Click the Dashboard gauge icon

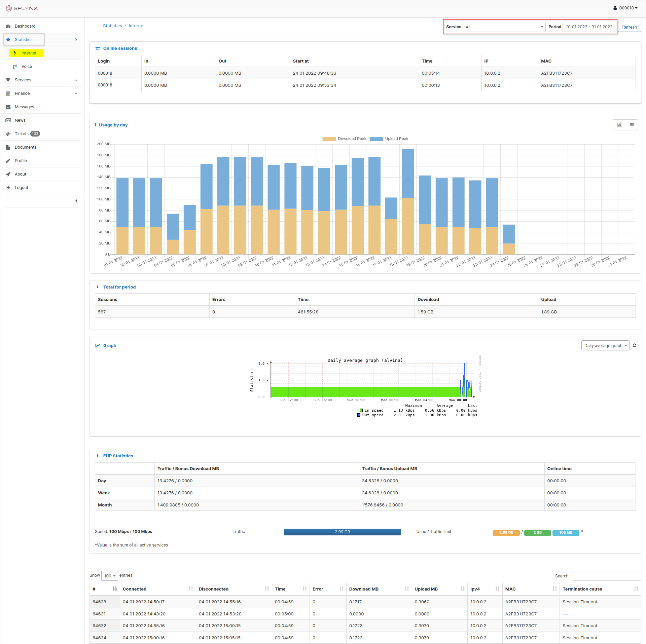8,26
